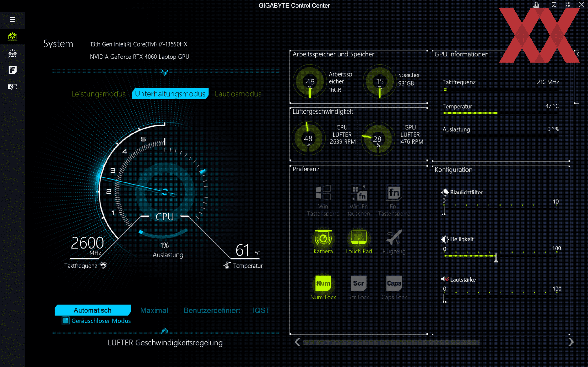Switch to Leistungsmodus

point(98,94)
